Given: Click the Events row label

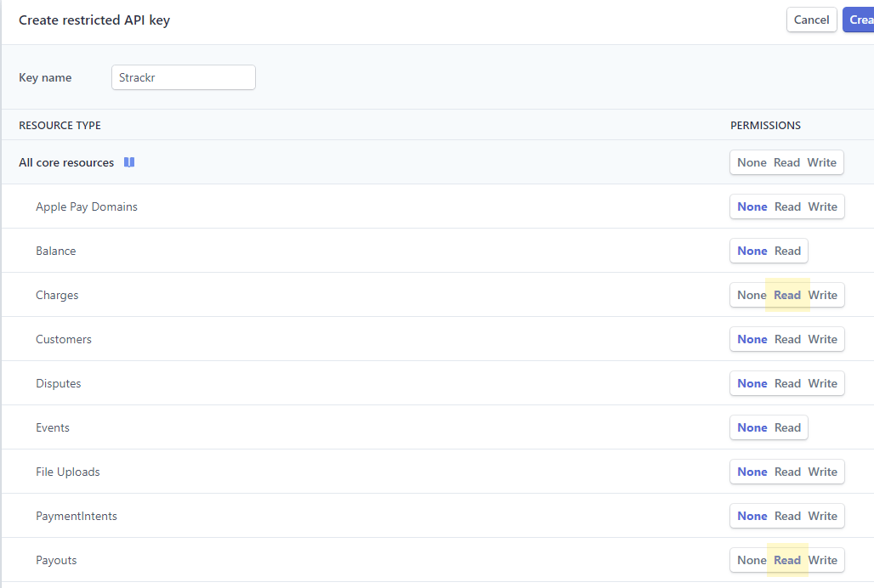Looking at the screenshot, I should click(x=53, y=427).
